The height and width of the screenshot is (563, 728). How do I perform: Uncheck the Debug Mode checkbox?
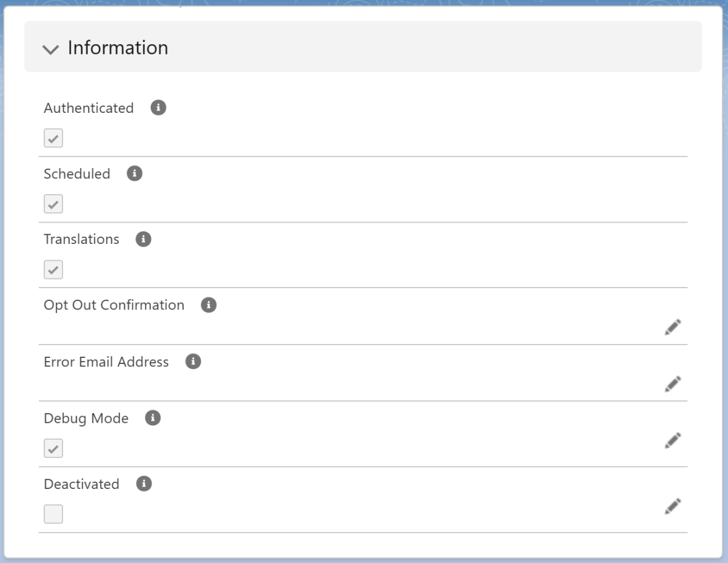(53, 449)
